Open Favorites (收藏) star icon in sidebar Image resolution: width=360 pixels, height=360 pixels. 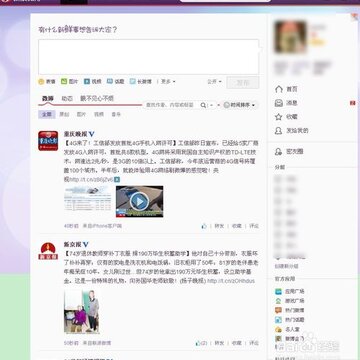[278, 117]
